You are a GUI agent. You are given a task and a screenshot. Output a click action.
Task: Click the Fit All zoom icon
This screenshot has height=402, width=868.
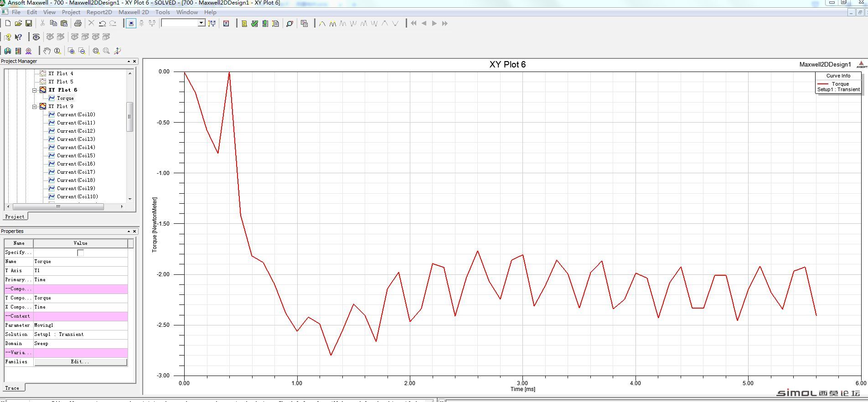point(96,51)
